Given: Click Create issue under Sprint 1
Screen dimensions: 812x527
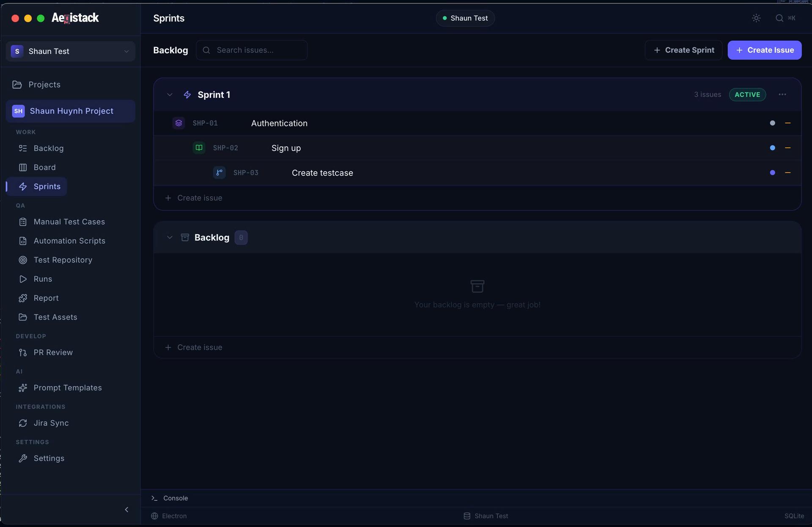Looking at the screenshot, I should pos(194,198).
